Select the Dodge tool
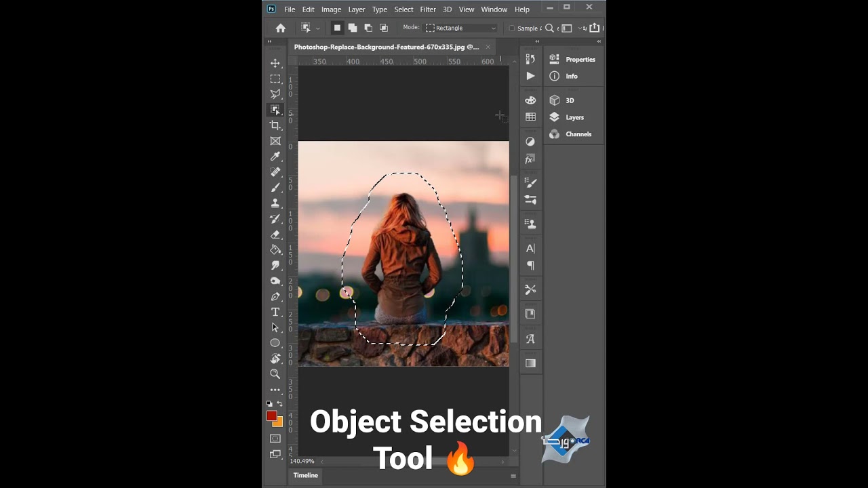The height and width of the screenshot is (488, 868). [x=275, y=281]
